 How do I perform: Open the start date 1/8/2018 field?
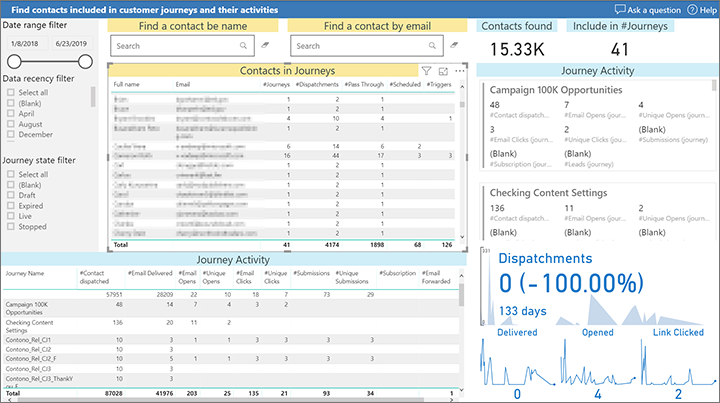25,44
